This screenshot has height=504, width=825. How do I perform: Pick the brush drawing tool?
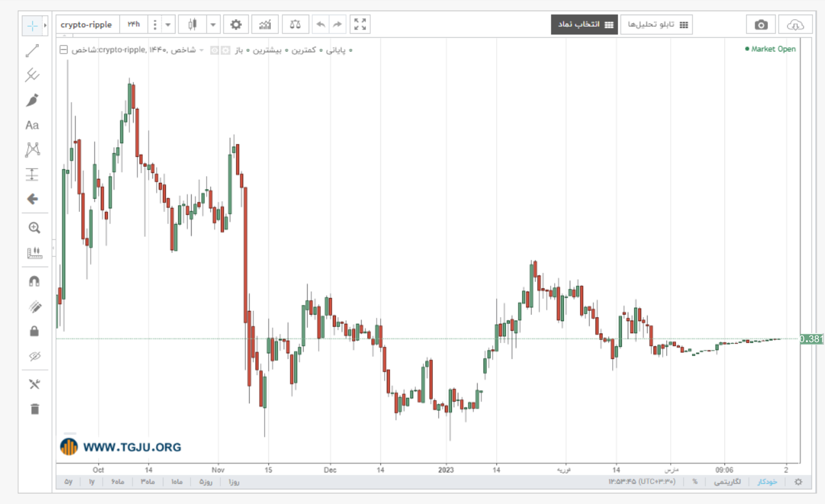click(32, 100)
